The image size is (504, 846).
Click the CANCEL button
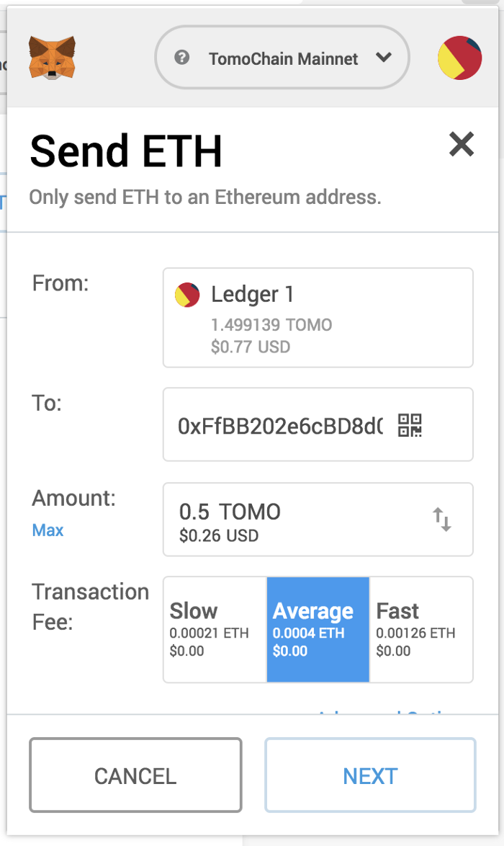pos(135,775)
